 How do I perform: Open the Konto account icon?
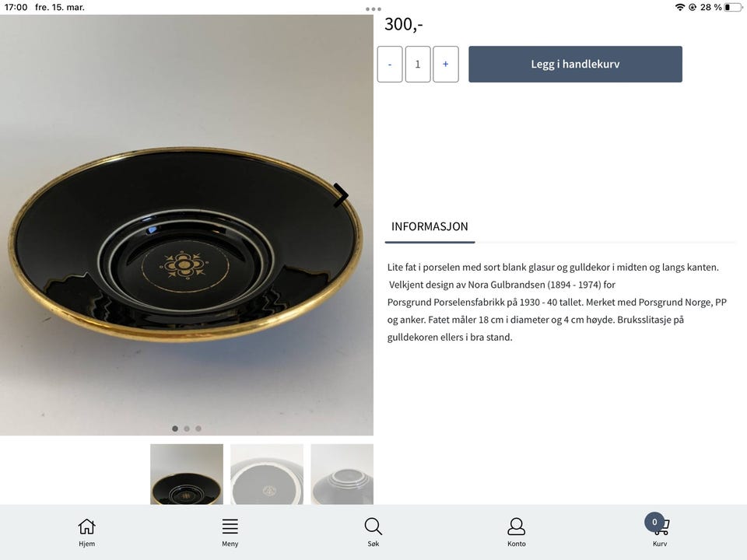click(517, 527)
